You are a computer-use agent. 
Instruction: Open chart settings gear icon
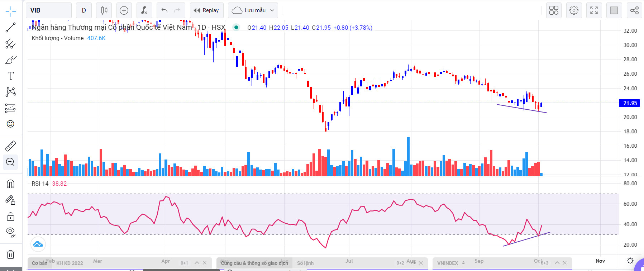574,10
